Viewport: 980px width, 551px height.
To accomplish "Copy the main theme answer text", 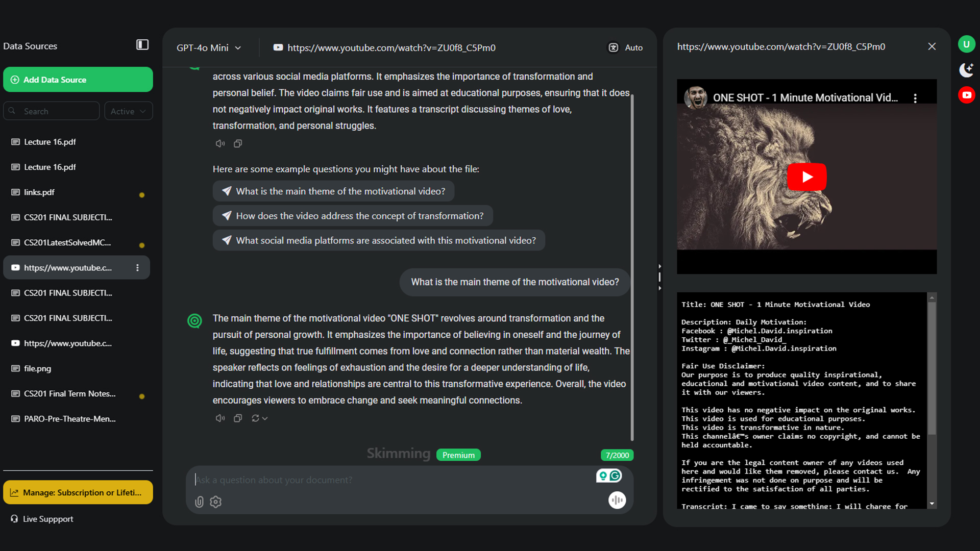I will (x=238, y=418).
